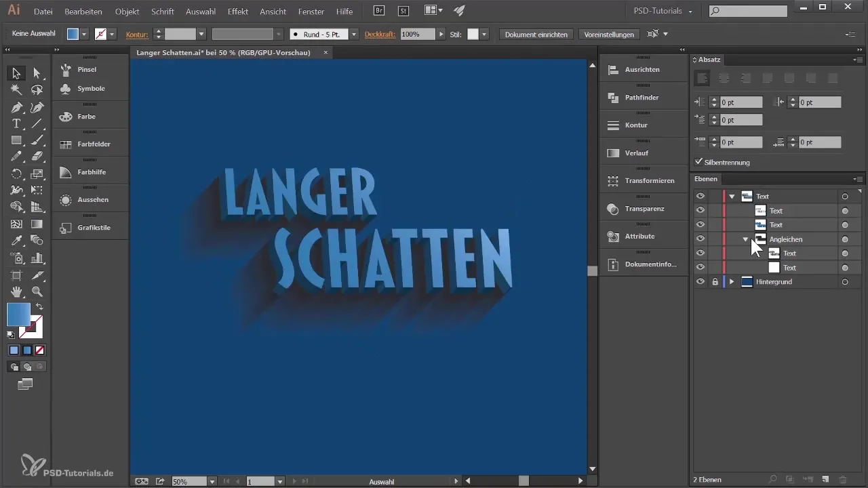
Task: Select the Type tool
Action: pos(16,123)
